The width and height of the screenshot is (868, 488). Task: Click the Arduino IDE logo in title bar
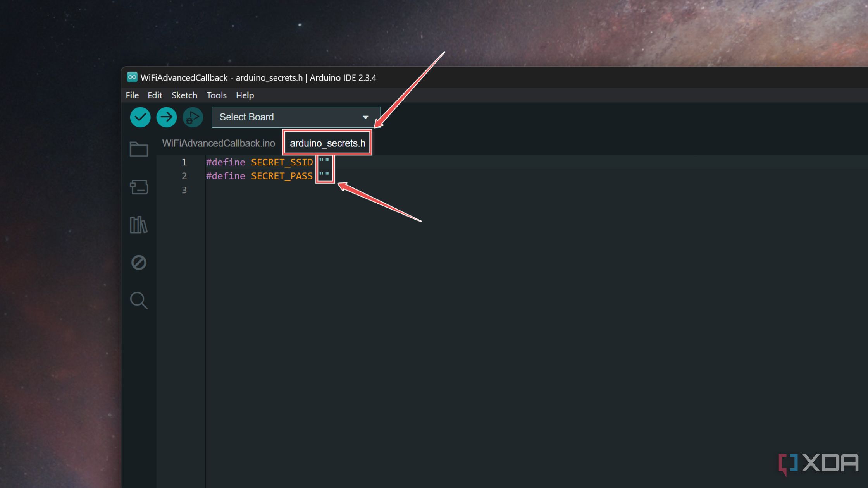point(132,77)
